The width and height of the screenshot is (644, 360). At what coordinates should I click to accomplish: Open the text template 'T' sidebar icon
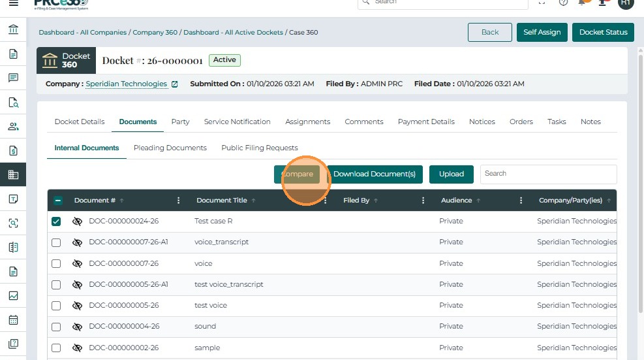coord(13,199)
